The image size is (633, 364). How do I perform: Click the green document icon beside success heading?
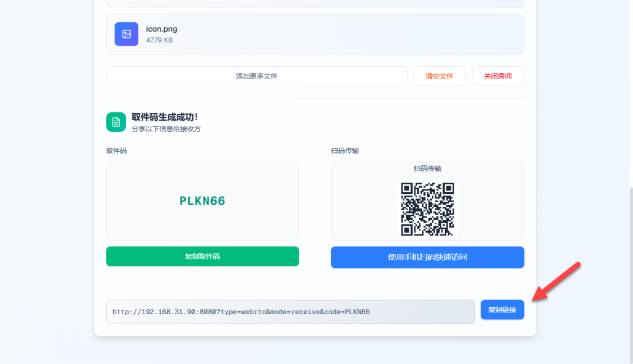point(116,122)
